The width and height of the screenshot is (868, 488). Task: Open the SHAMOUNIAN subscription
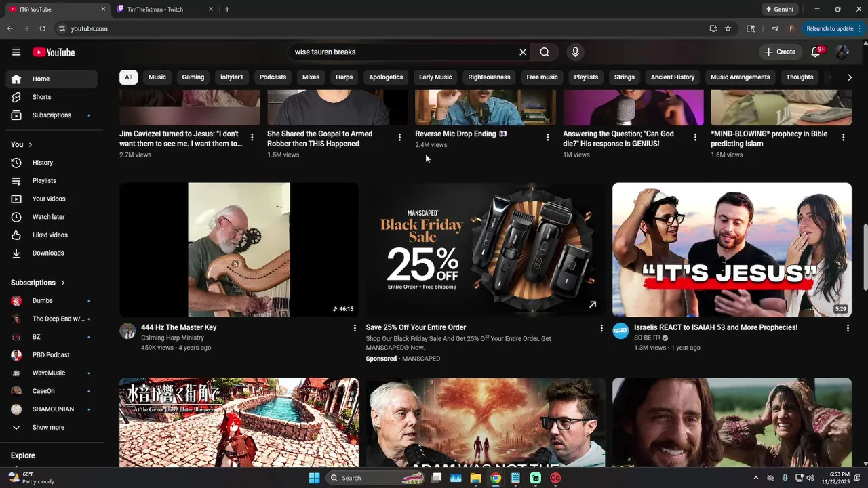pyautogui.click(x=52, y=409)
